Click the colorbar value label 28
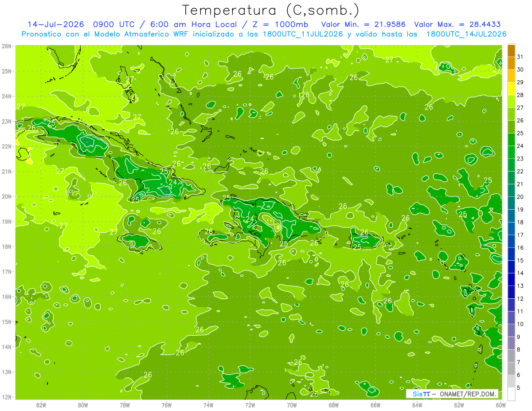 point(520,95)
